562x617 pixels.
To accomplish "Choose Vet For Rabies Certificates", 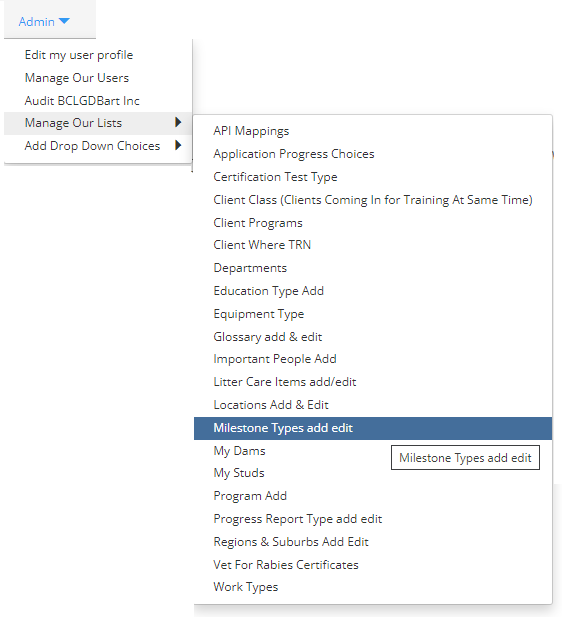I will pos(286,565).
